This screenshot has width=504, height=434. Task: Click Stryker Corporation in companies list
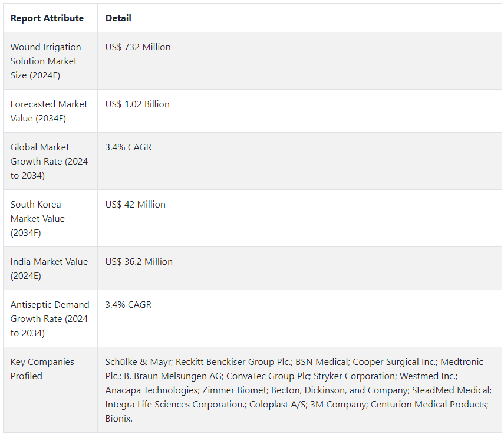pyautogui.click(x=355, y=376)
